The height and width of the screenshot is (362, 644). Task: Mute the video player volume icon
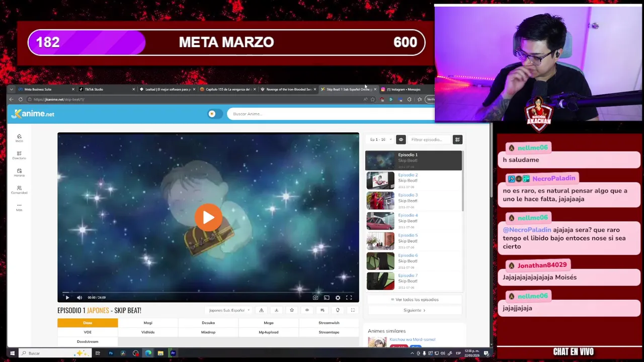pyautogui.click(x=79, y=298)
